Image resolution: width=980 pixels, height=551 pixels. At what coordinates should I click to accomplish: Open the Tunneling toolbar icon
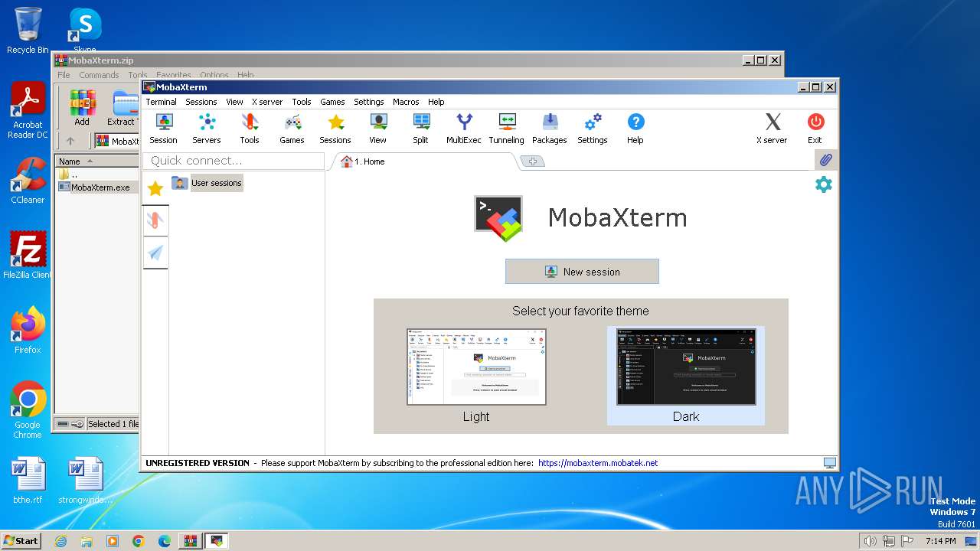coord(507,128)
